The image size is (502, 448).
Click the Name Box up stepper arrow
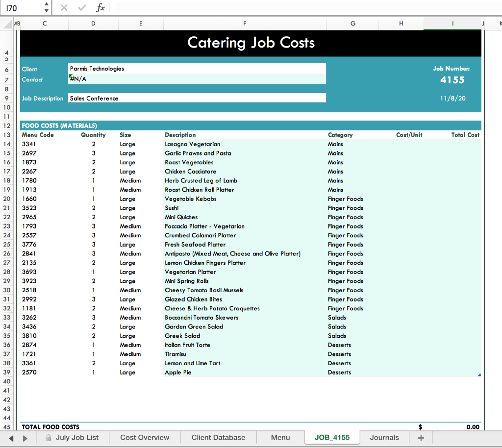coord(47,4)
